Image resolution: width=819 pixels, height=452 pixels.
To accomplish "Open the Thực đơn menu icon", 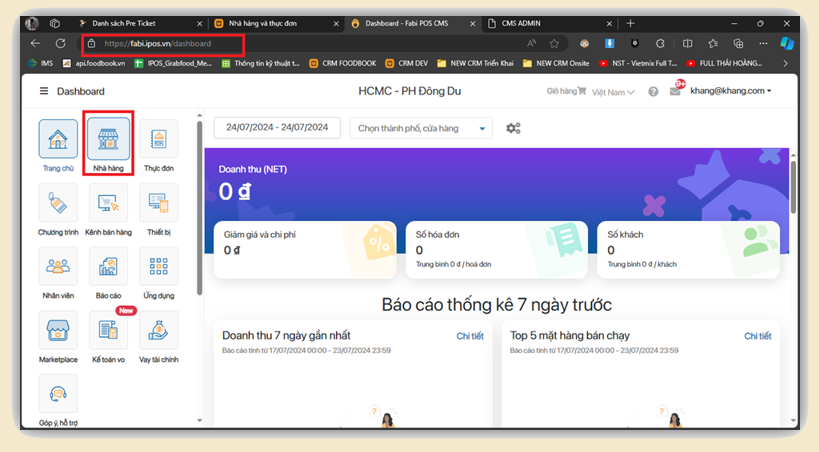I will click(x=159, y=139).
